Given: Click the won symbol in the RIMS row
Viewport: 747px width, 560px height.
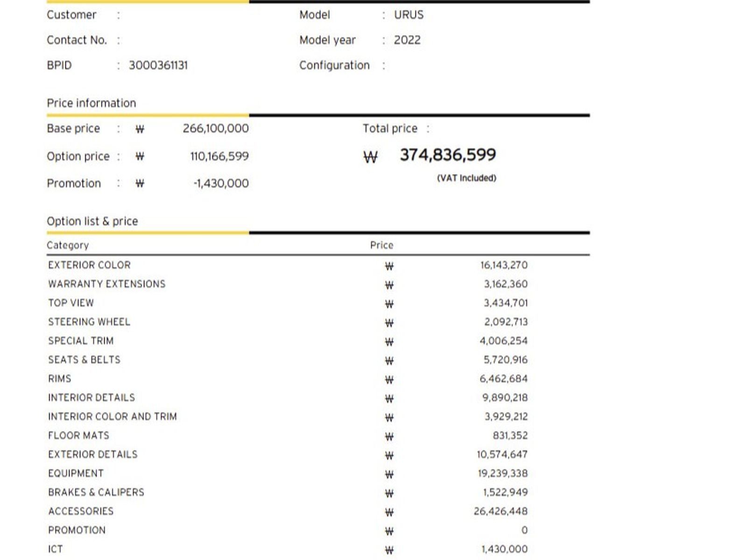Looking at the screenshot, I should 389,379.
